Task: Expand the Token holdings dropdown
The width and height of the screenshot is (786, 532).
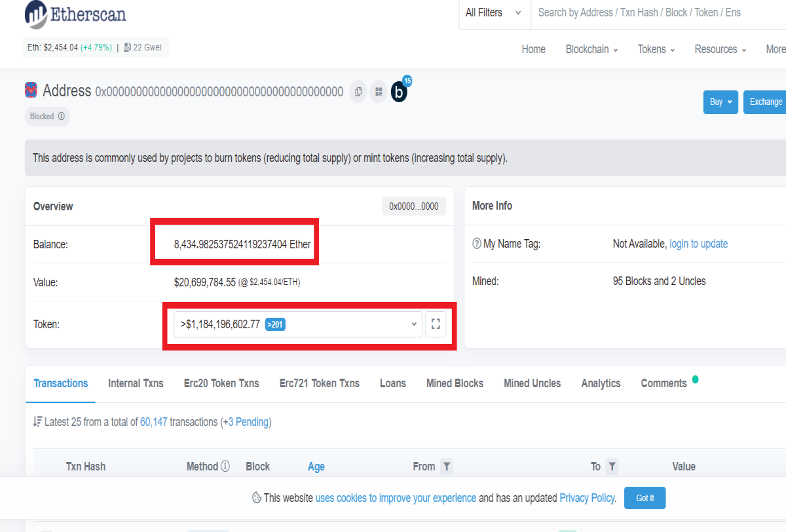Action: click(297, 324)
